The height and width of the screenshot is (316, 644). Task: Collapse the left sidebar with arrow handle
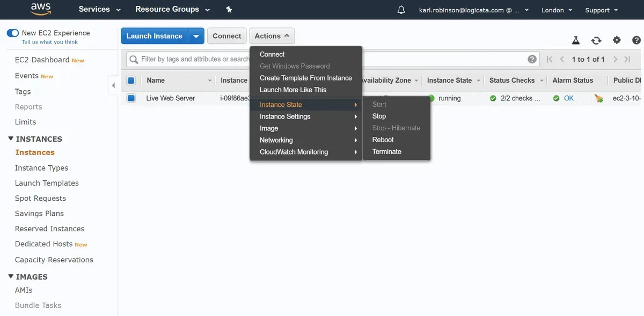pyautogui.click(x=113, y=85)
